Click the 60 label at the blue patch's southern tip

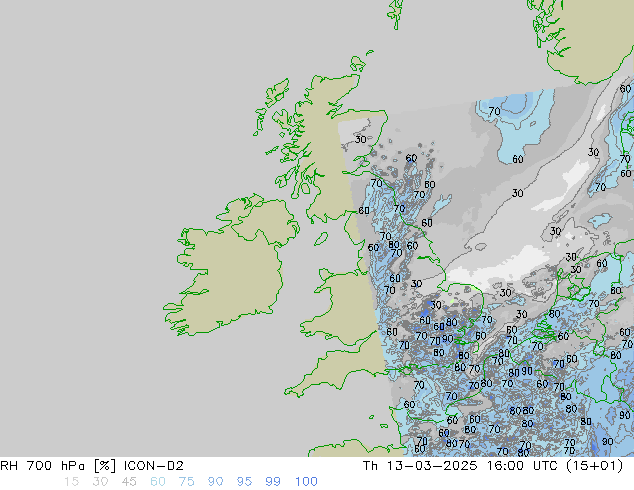click(x=518, y=159)
